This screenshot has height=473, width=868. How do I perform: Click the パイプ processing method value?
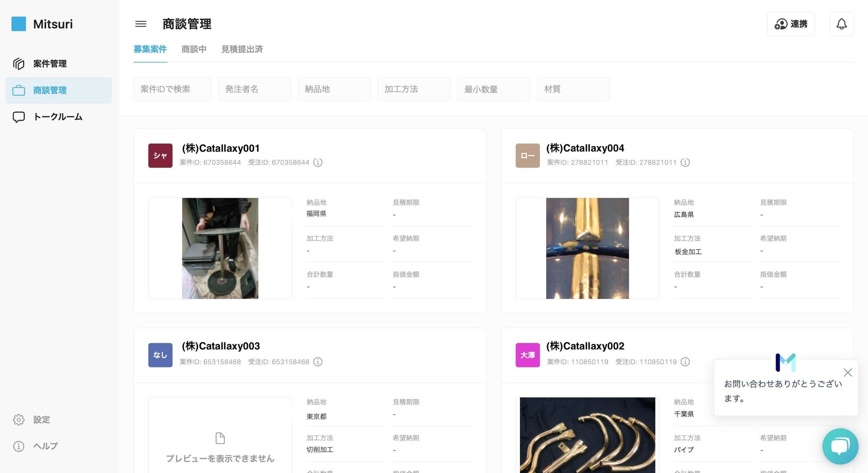pos(684,450)
